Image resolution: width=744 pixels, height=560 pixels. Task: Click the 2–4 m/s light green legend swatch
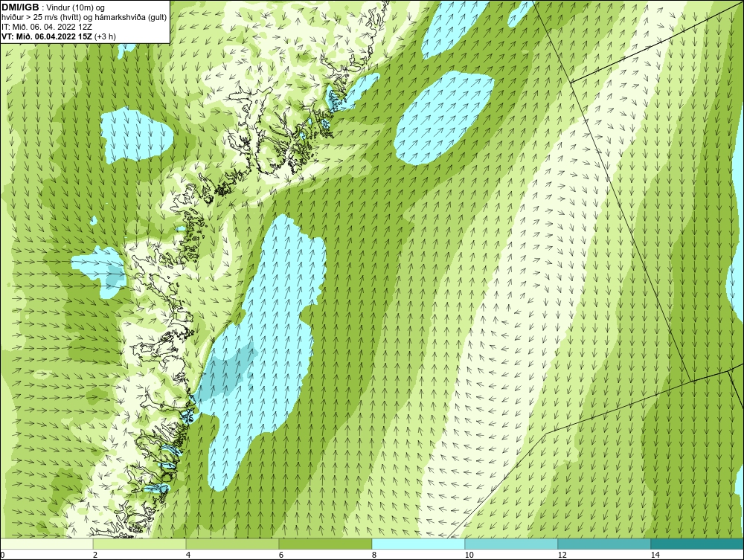(140, 544)
